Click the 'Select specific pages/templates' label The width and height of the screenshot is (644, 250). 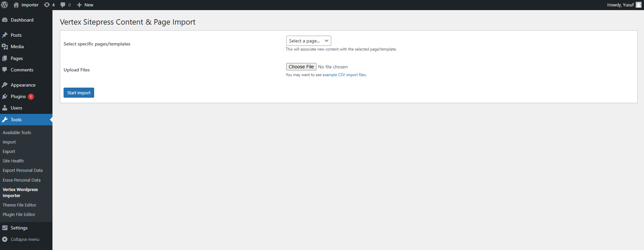tap(97, 44)
